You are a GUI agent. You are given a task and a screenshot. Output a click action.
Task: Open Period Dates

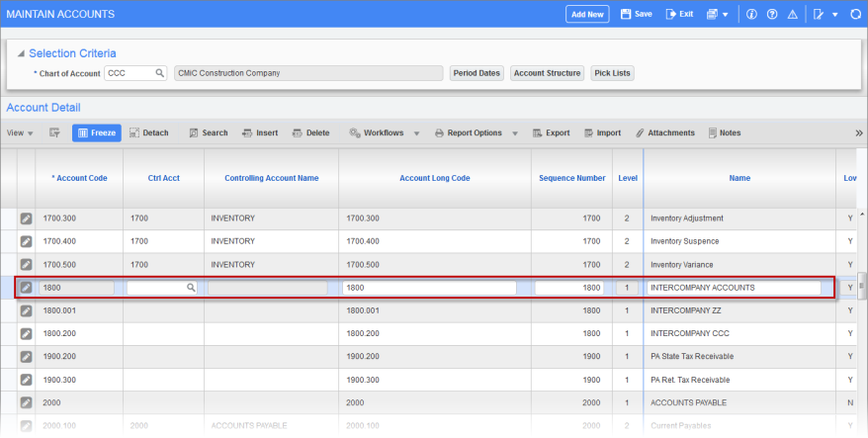(477, 73)
